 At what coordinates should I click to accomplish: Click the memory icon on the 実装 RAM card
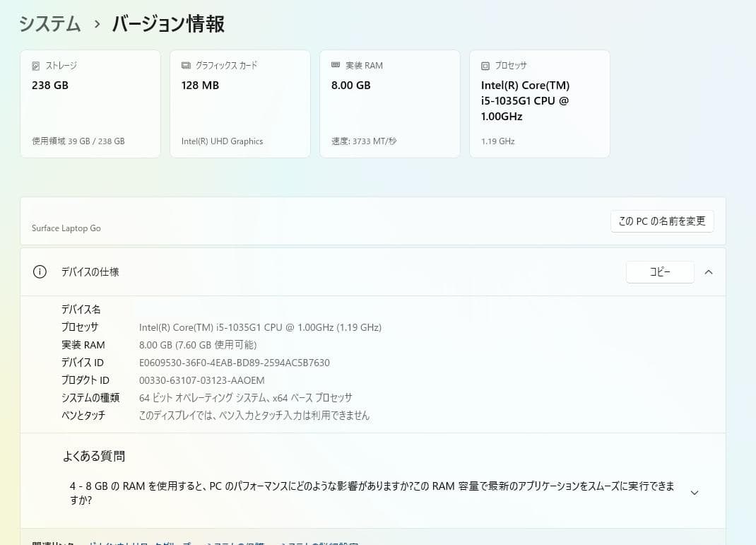pos(336,65)
